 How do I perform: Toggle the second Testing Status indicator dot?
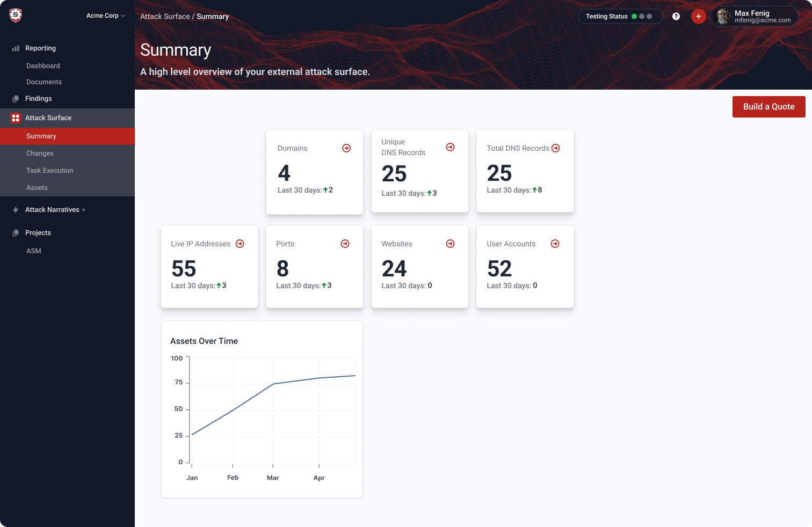click(x=642, y=16)
